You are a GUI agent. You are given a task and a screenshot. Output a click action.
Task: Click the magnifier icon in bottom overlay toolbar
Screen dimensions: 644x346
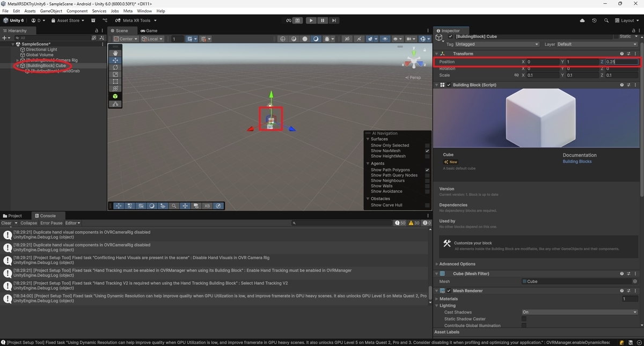(x=174, y=206)
